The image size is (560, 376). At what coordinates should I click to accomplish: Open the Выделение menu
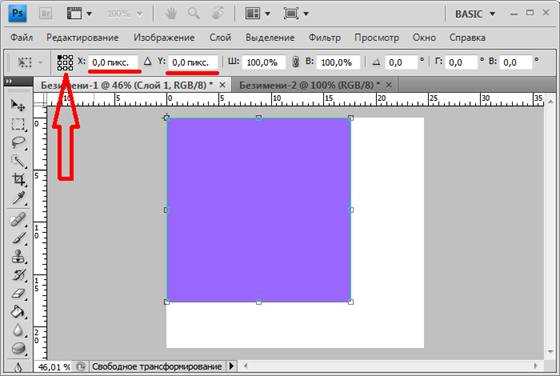pyautogui.click(x=270, y=37)
